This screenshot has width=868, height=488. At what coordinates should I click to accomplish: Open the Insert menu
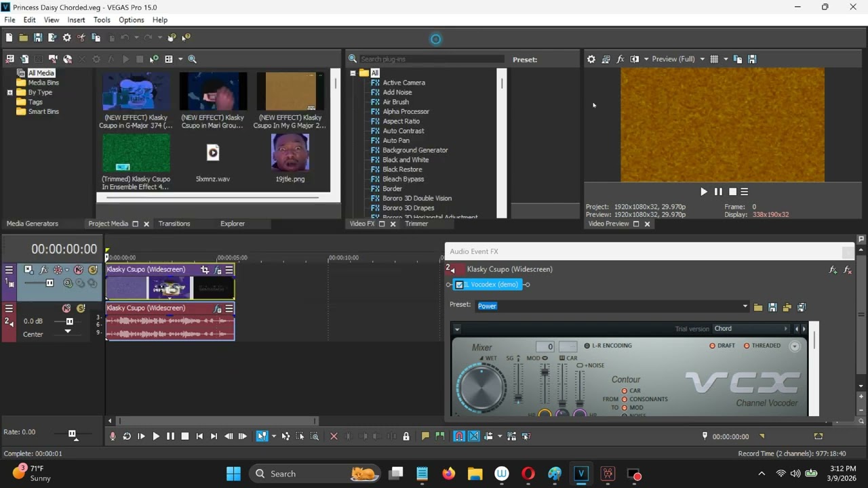pos(76,20)
